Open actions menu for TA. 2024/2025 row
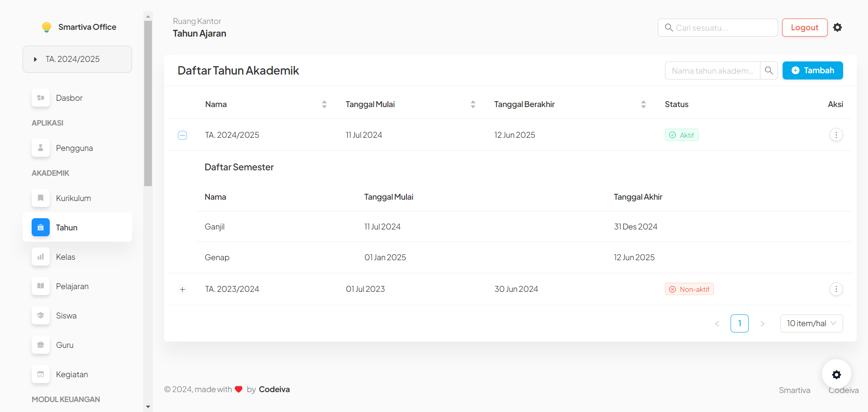Screen dimensions: 868x412 [836, 135]
